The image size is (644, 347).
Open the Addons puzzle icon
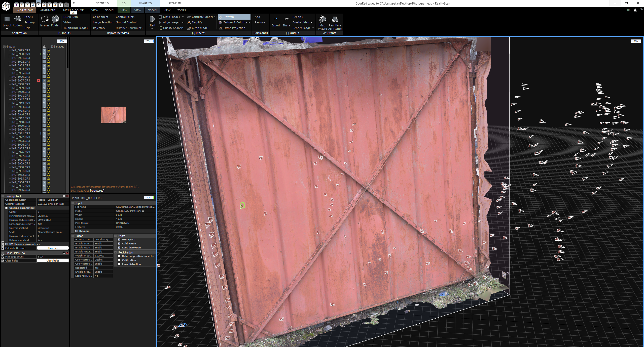click(x=18, y=19)
